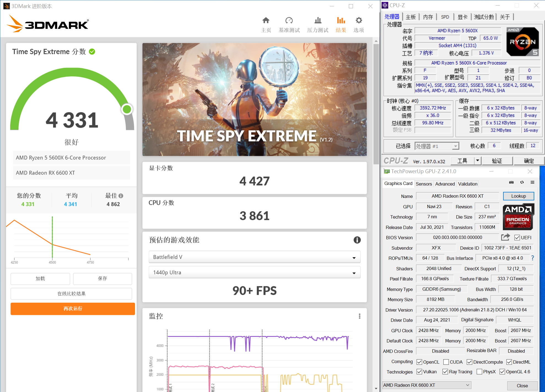Expand the 1440p Ultra resolution dropdown
The width and height of the screenshot is (545, 392).
pos(254,273)
